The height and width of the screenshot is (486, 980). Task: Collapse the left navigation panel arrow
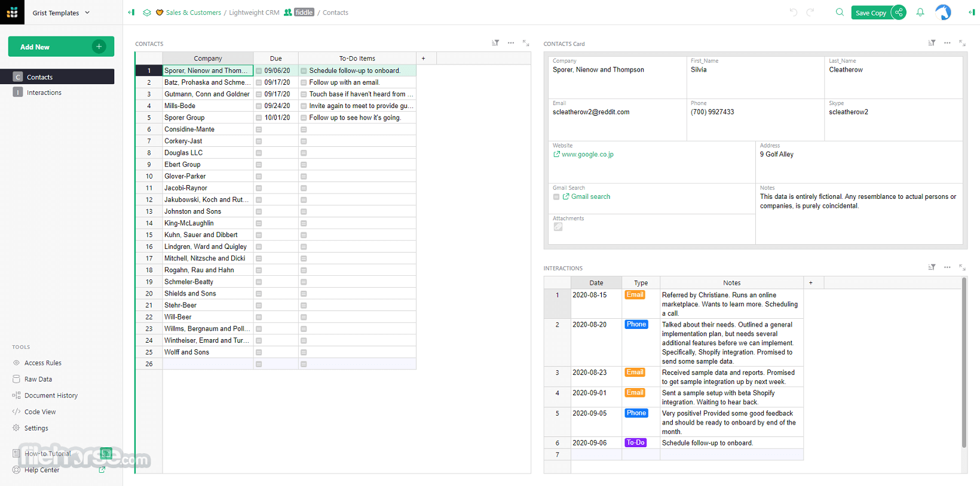tap(131, 12)
